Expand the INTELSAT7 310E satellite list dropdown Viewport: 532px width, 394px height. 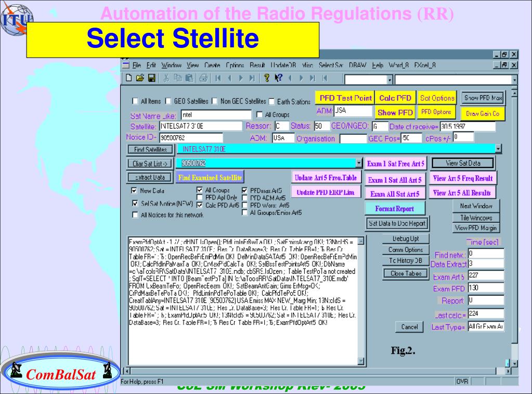click(x=498, y=149)
